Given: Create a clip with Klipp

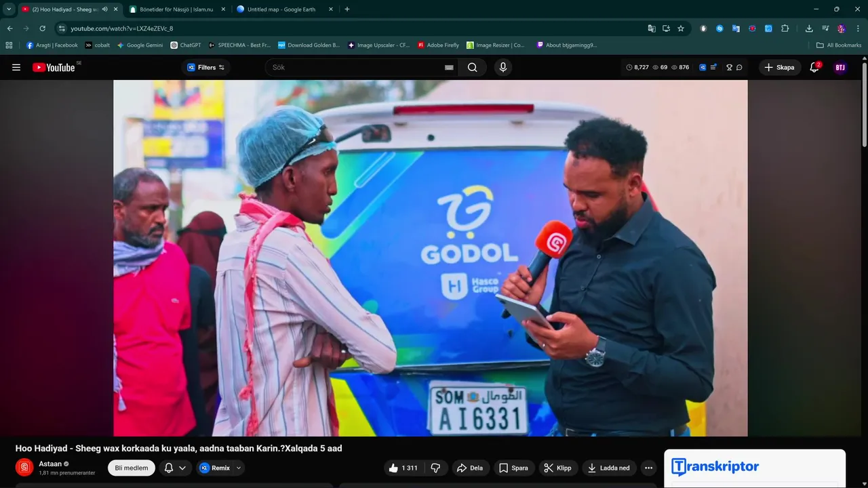Looking at the screenshot, I should click(x=558, y=468).
